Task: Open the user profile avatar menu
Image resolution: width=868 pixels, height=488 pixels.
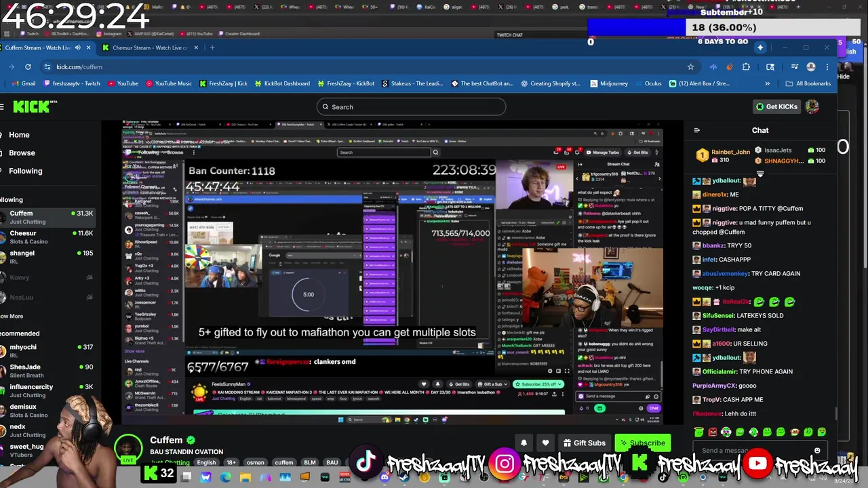Action: [812, 106]
